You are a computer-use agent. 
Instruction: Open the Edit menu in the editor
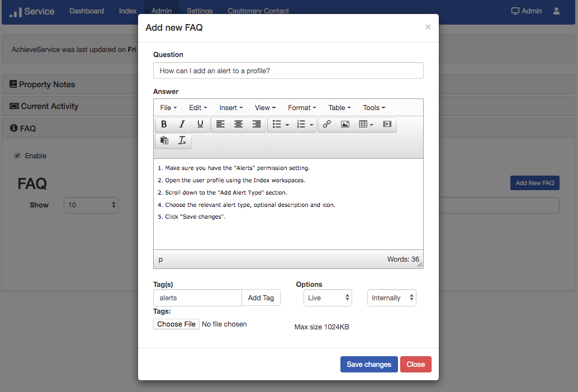(198, 108)
